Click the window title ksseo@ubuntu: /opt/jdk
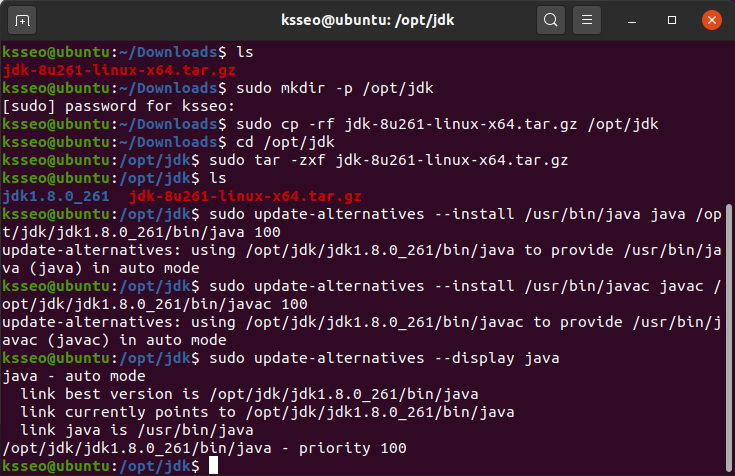This screenshot has height=476, width=735. [368, 20]
